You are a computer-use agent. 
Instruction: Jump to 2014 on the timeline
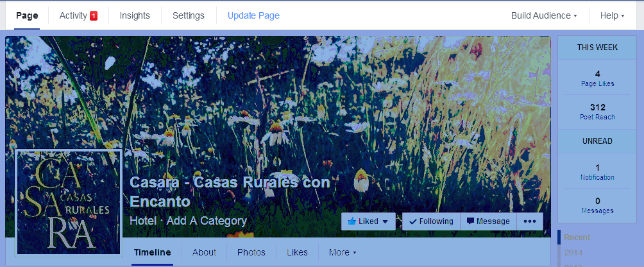pyautogui.click(x=573, y=252)
